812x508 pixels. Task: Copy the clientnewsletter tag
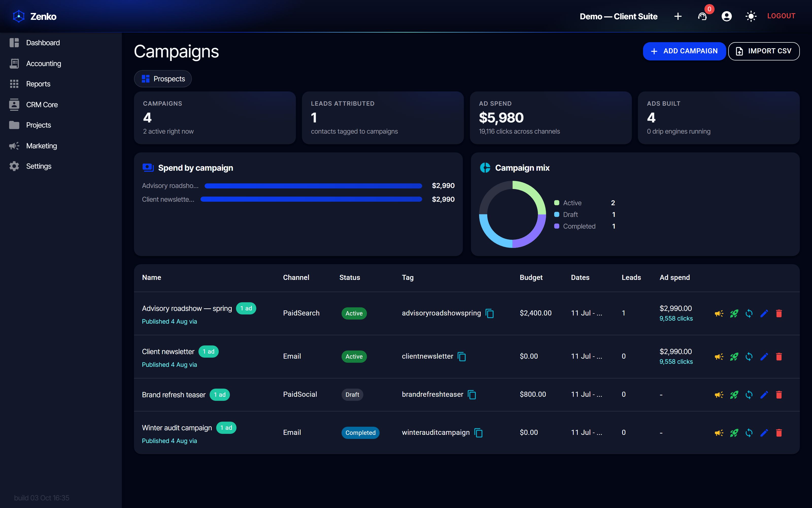click(x=462, y=356)
